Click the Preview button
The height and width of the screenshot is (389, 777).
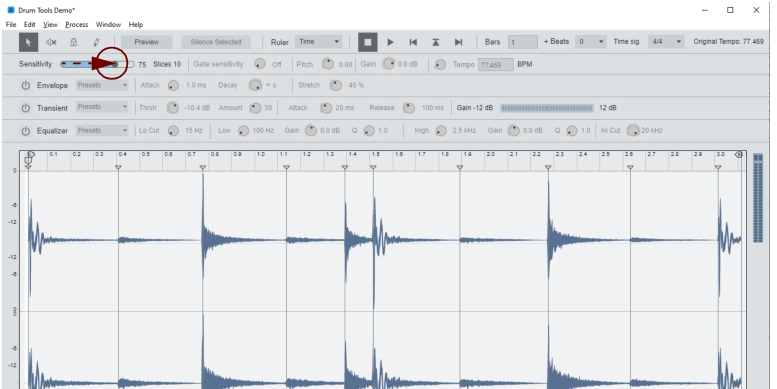coord(147,42)
